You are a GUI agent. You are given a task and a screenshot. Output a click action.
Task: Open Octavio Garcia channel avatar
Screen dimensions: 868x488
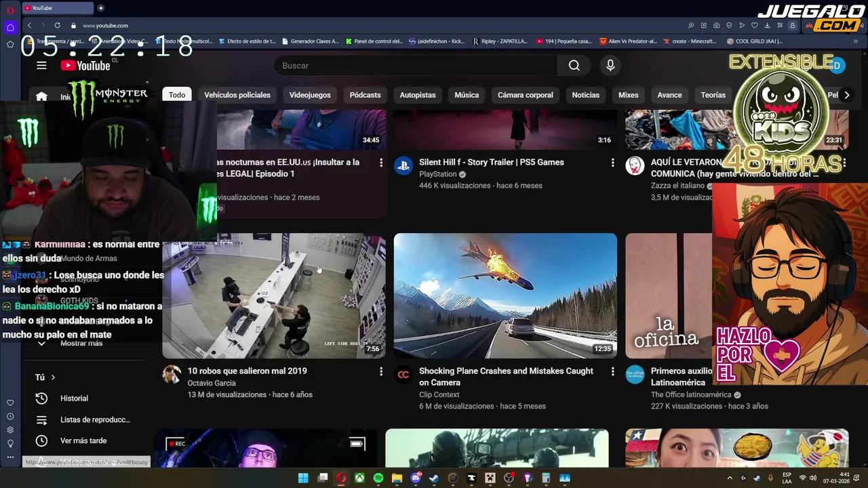(172, 374)
